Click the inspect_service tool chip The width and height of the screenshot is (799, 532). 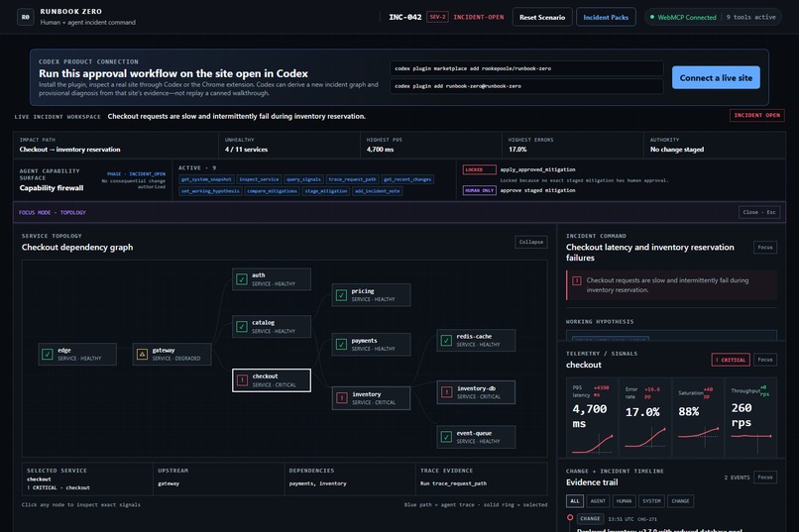[259, 179]
